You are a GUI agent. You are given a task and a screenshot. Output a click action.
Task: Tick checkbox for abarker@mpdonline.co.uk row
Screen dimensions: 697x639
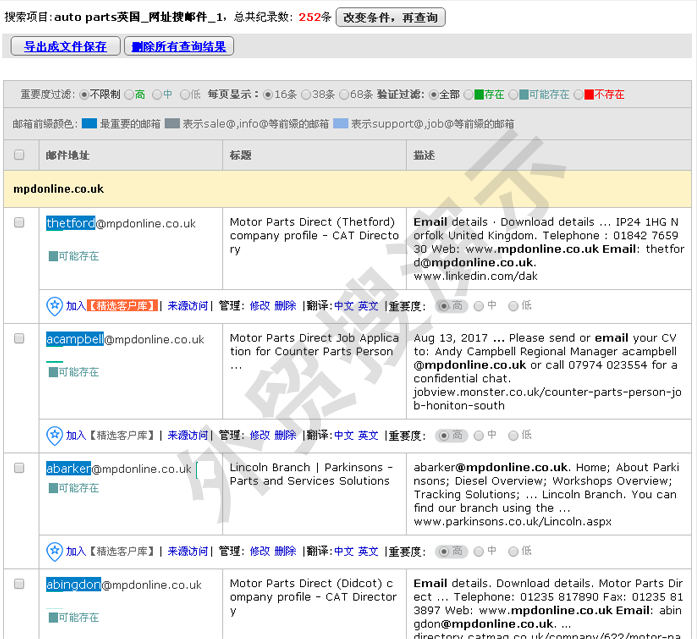pyautogui.click(x=19, y=468)
